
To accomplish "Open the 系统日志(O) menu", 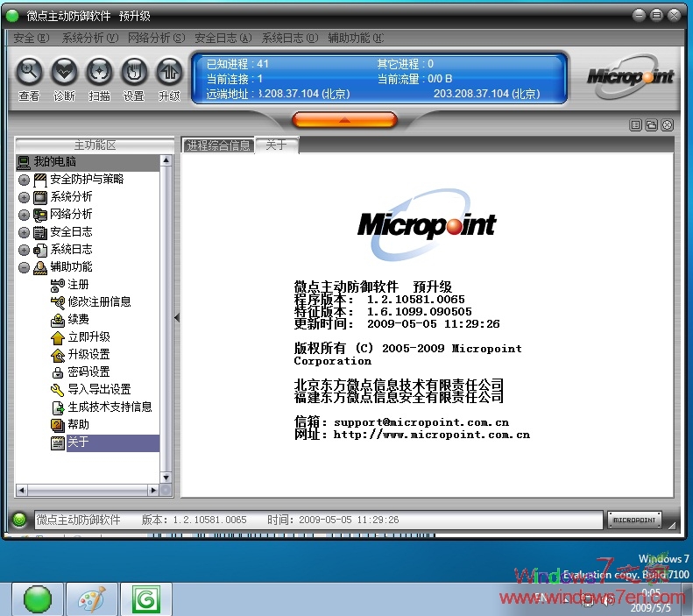I will click(x=290, y=38).
